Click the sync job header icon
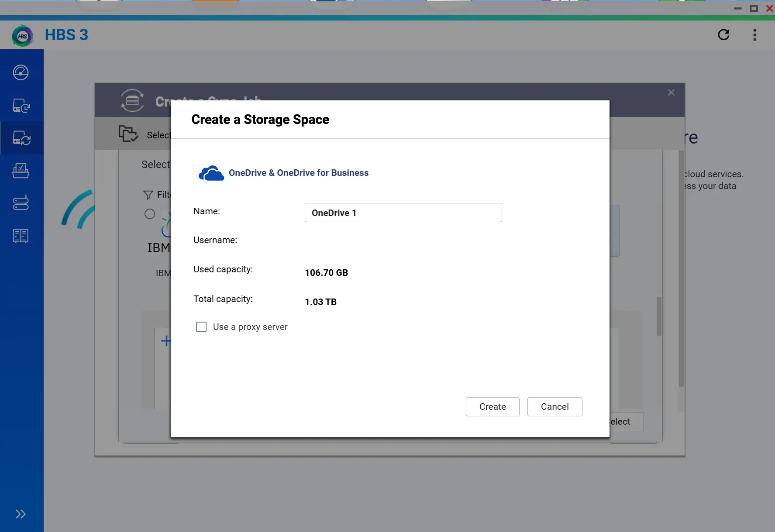Screen dimensions: 775x532 (x=132, y=100)
